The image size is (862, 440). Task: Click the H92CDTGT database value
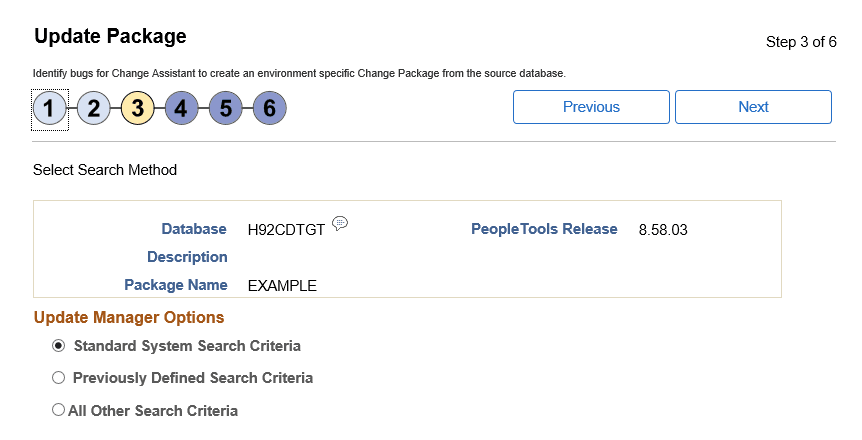(286, 230)
